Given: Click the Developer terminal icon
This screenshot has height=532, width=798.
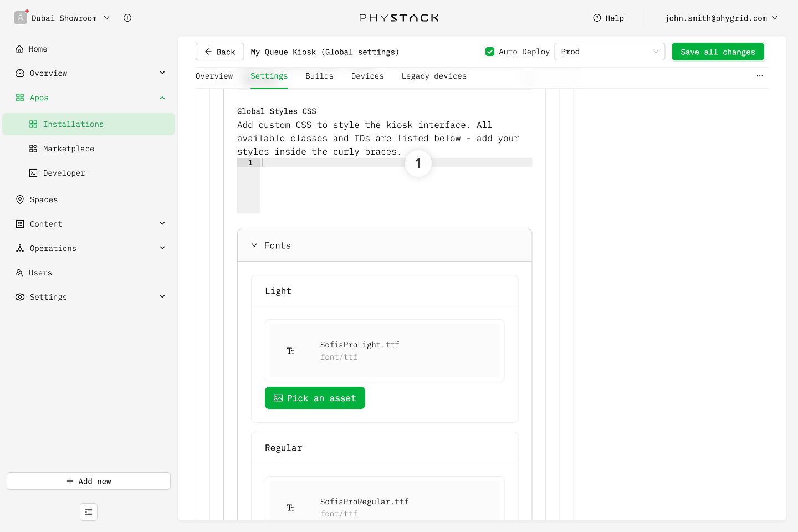Looking at the screenshot, I should pyautogui.click(x=33, y=173).
